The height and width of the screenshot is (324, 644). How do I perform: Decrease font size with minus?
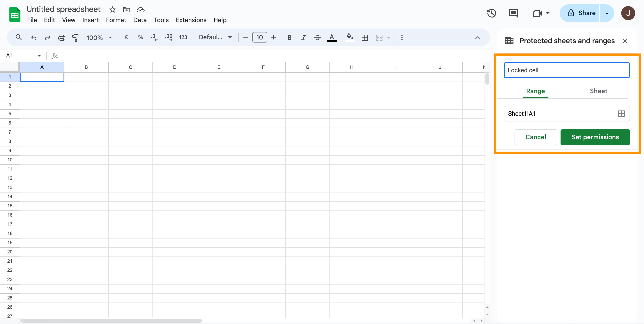246,37
